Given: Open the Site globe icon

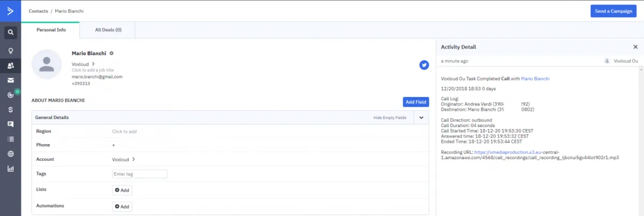Looking at the screenshot, I should (x=10, y=154).
